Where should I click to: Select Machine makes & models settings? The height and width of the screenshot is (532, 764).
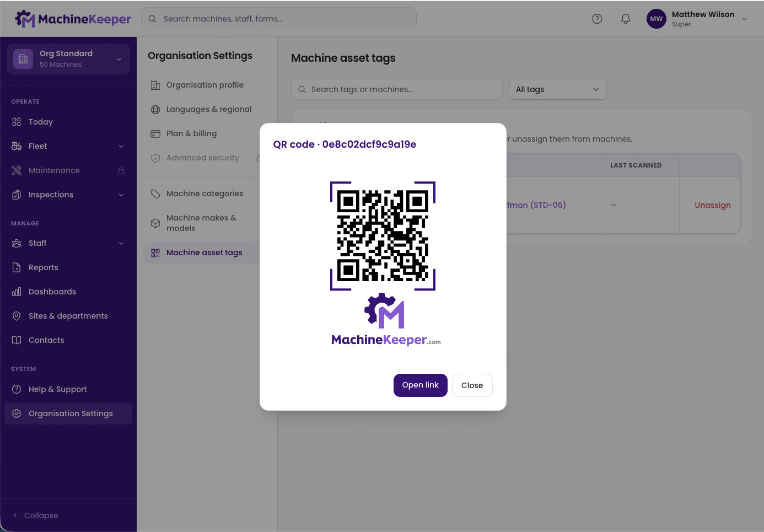[x=201, y=223]
